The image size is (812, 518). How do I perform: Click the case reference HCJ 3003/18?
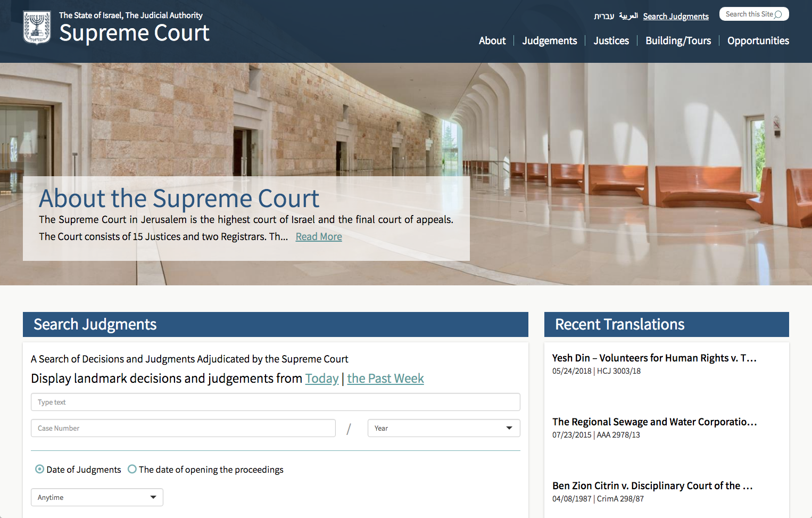[x=619, y=371]
